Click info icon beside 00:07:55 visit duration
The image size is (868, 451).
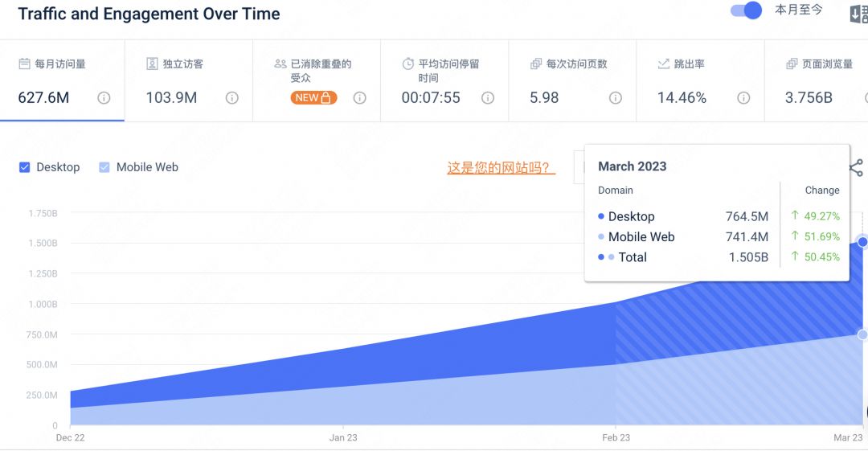487,98
